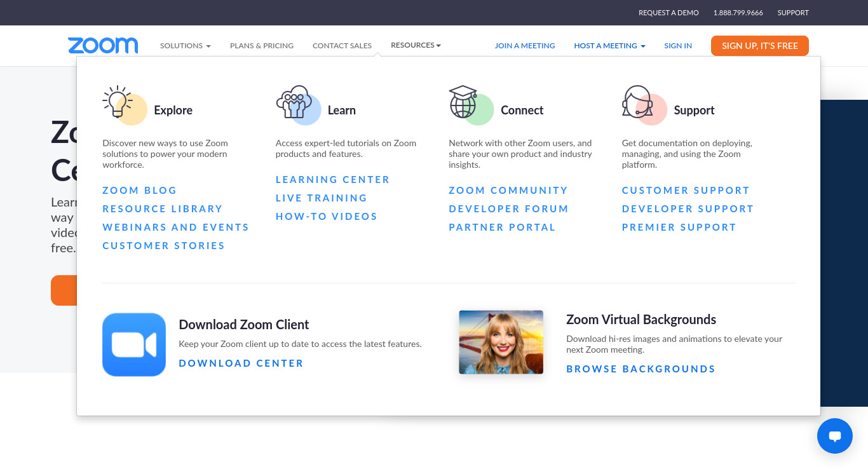Click the Virtual Backgrounds woman thumbnail
Screen dimensions: 868x469
coord(501,342)
